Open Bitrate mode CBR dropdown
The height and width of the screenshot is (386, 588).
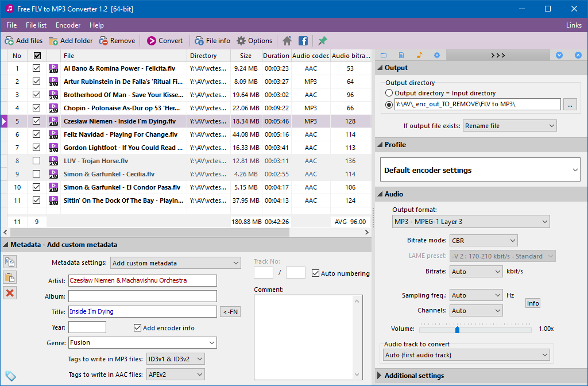pyautogui.click(x=483, y=241)
